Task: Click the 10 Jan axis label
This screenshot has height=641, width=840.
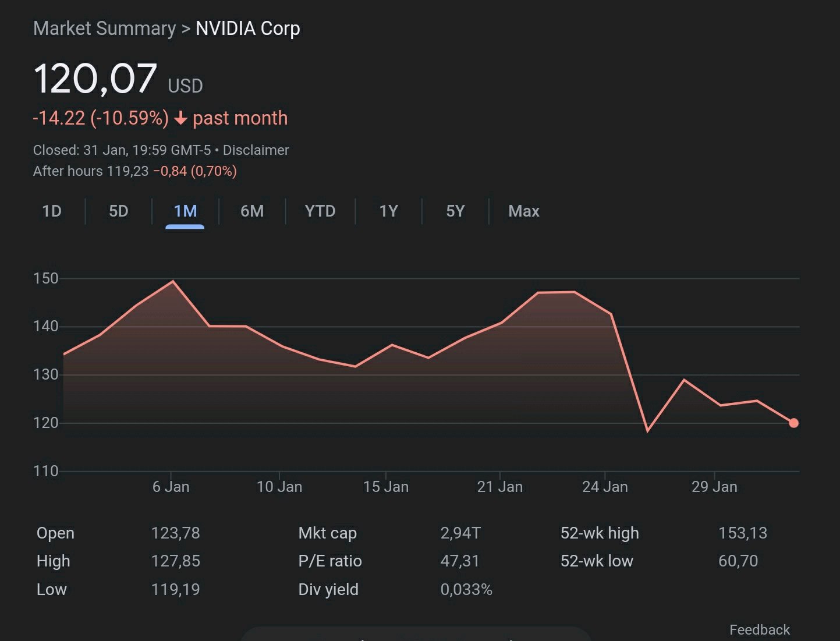Action: coord(279,487)
